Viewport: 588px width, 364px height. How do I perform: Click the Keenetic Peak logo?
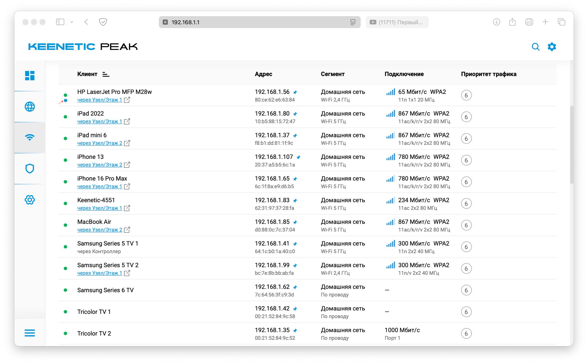83,47
